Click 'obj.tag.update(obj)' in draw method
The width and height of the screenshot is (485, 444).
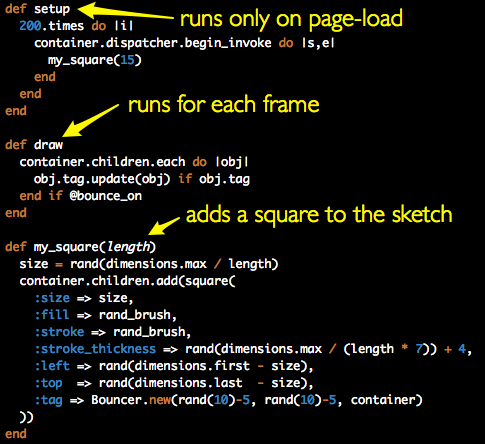click(102, 179)
